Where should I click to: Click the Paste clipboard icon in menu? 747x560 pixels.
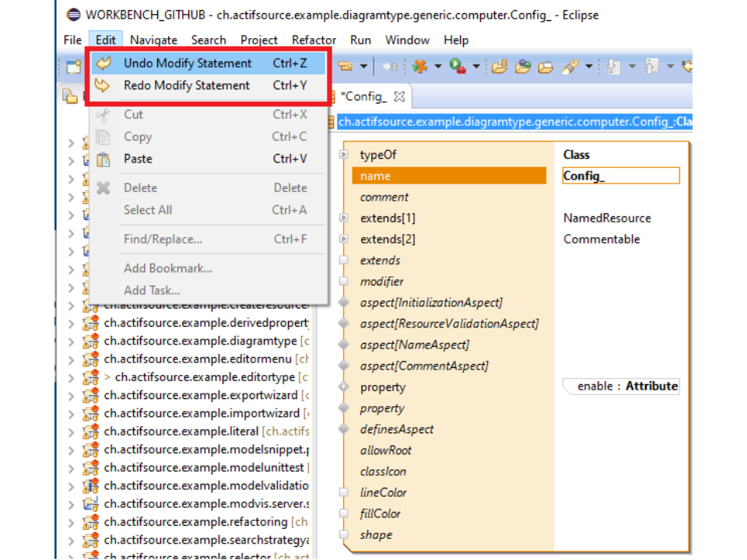coord(103,159)
